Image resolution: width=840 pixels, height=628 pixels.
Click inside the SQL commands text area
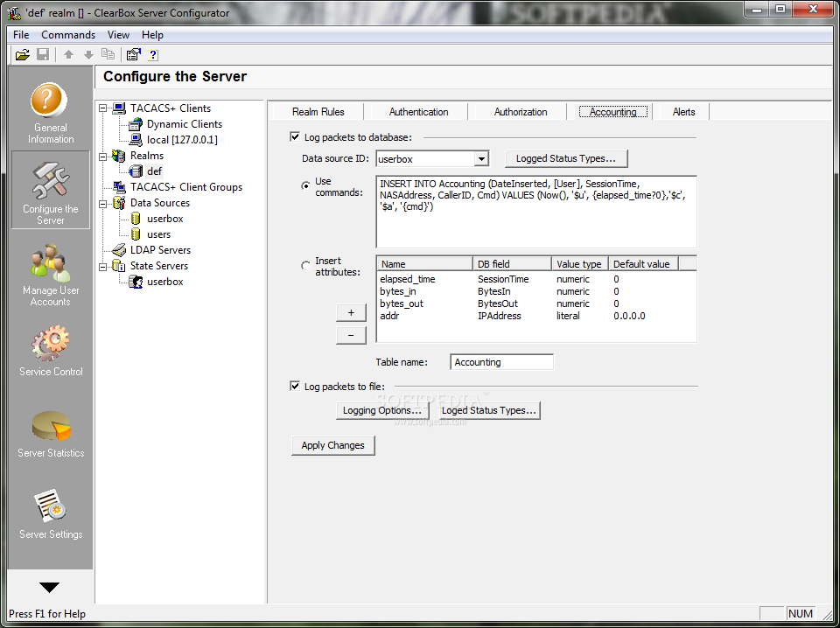tap(536, 212)
